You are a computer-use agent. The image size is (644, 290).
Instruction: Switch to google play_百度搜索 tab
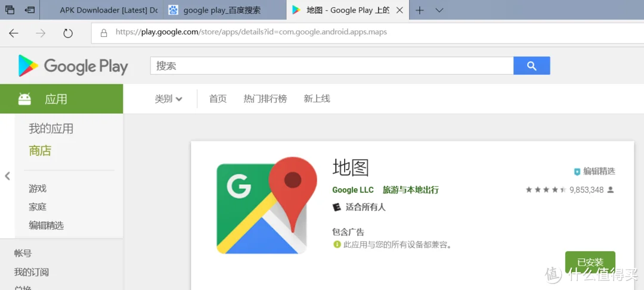pyautogui.click(x=225, y=10)
